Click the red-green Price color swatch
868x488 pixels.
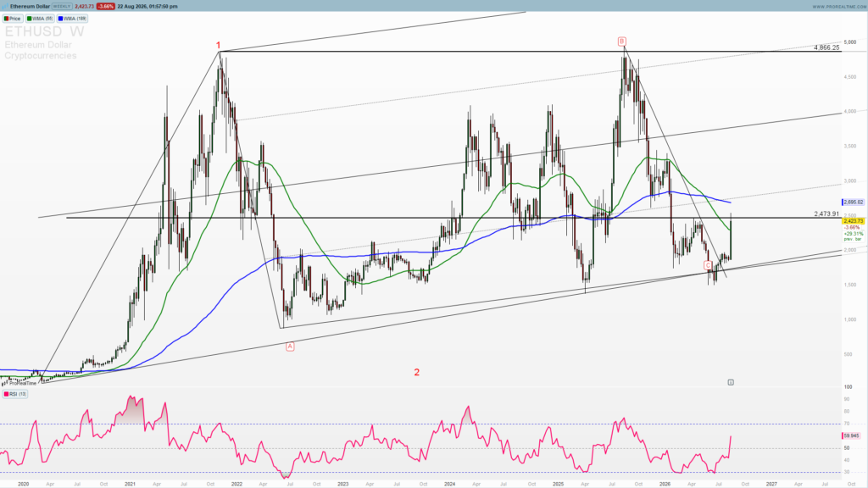pyautogui.click(x=7, y=19)
